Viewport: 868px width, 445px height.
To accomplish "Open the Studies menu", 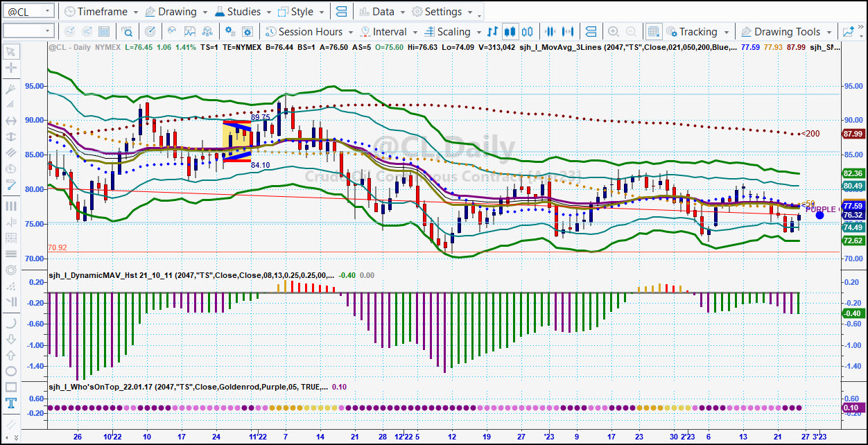I will [243, 12].
